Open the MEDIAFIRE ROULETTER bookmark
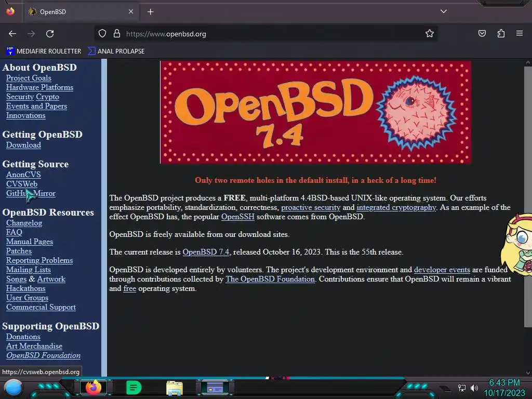 (44, 51)
